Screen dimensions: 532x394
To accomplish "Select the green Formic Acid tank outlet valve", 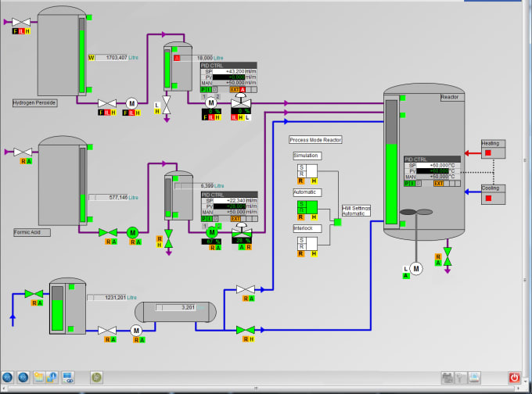I will pos(108,233).
